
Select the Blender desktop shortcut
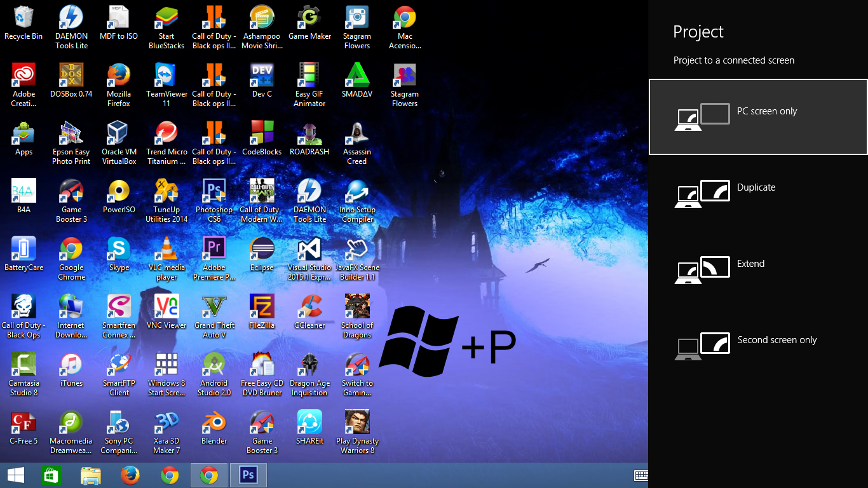214,428
